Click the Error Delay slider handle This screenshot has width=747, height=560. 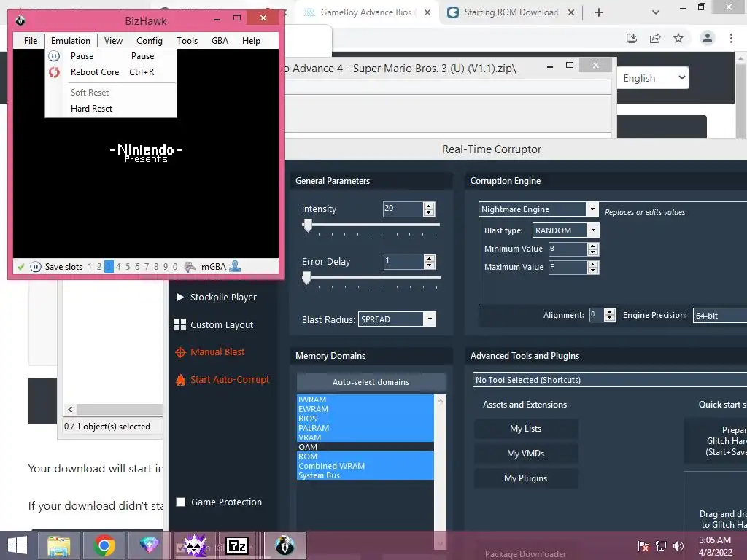[307, 278]
